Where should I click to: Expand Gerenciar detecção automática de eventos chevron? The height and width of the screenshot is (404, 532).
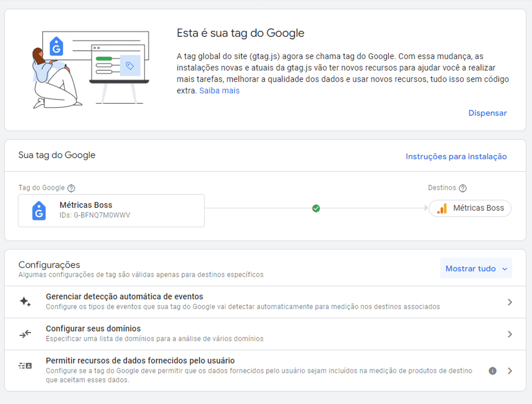click(x=510, y=302)
